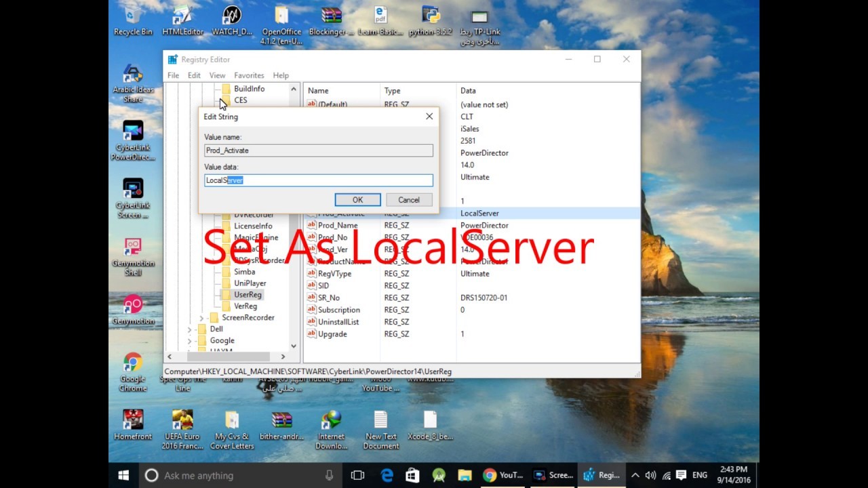
Task: Select the Prod_Name string value icon
Action: (x=312, y=226)
